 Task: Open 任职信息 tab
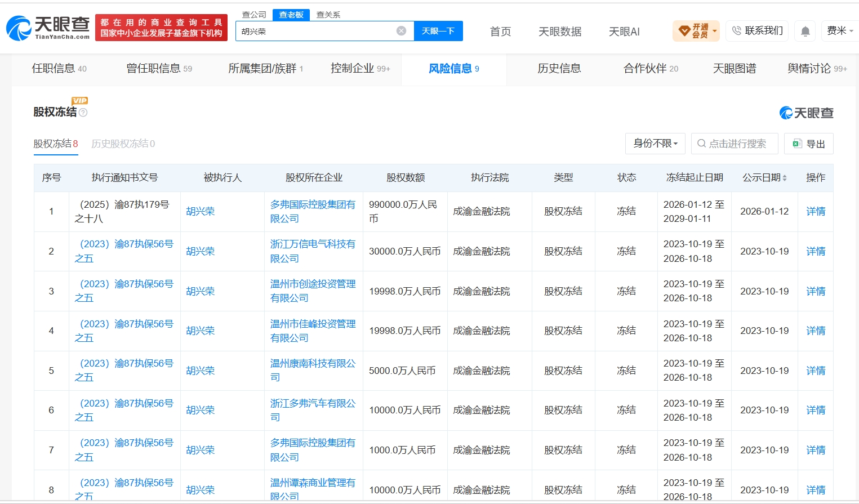(59, 69)
